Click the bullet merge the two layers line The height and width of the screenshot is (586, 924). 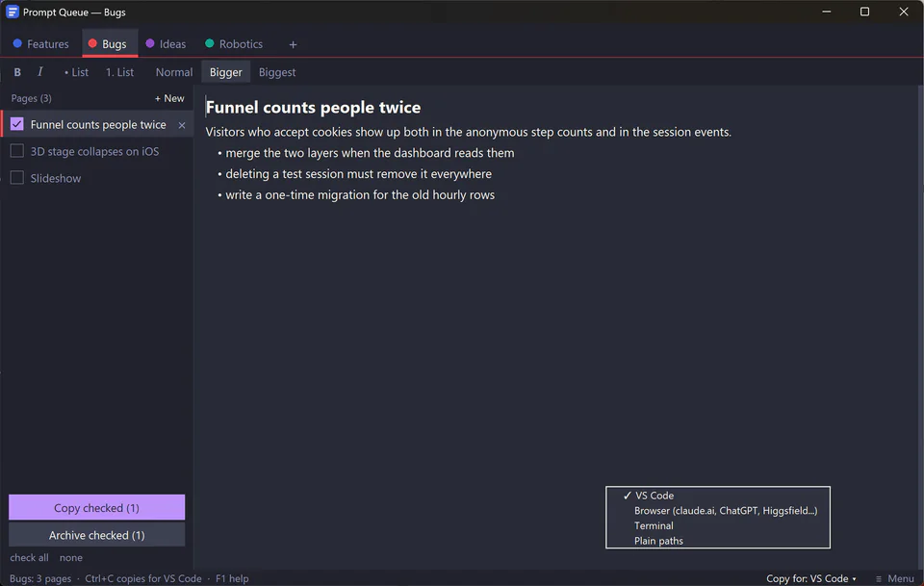(366, 153)
